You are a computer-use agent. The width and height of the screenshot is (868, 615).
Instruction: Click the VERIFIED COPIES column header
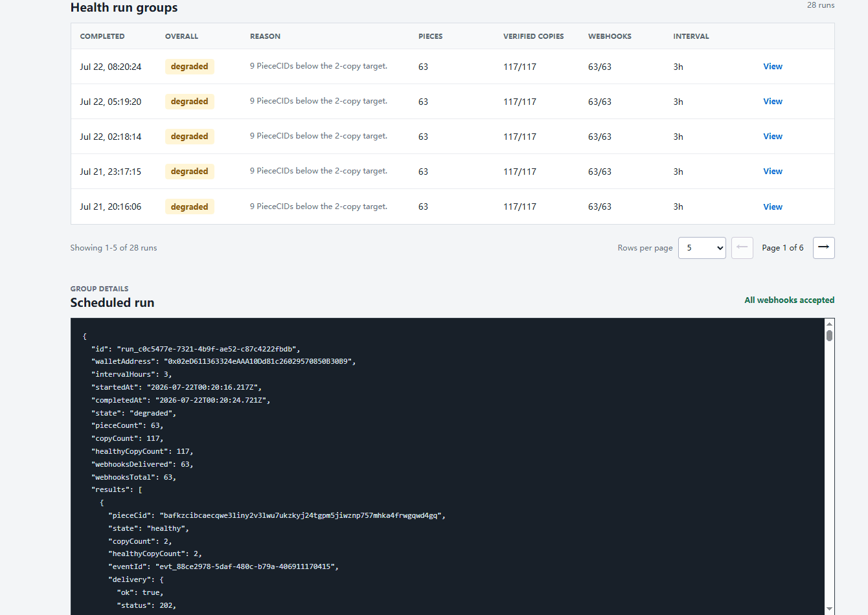(533, 36)
